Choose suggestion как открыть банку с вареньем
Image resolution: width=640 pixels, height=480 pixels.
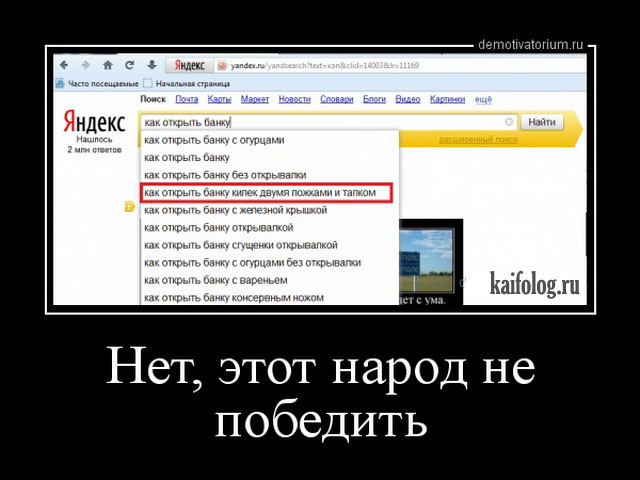click(269, 280)
